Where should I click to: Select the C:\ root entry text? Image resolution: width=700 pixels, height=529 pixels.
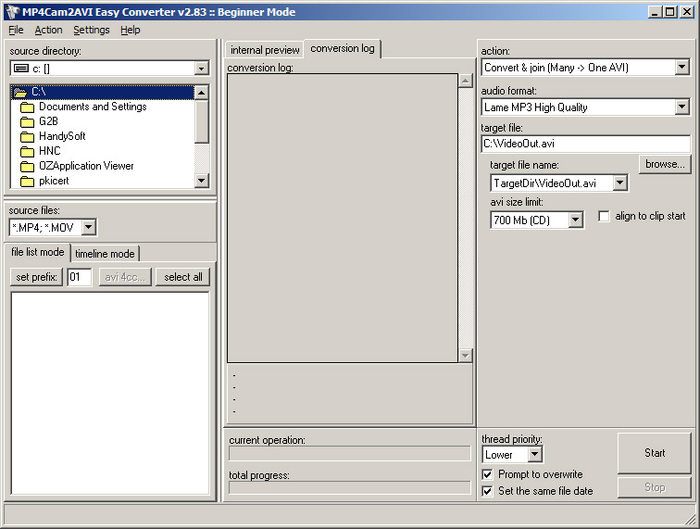coord(39,92)
